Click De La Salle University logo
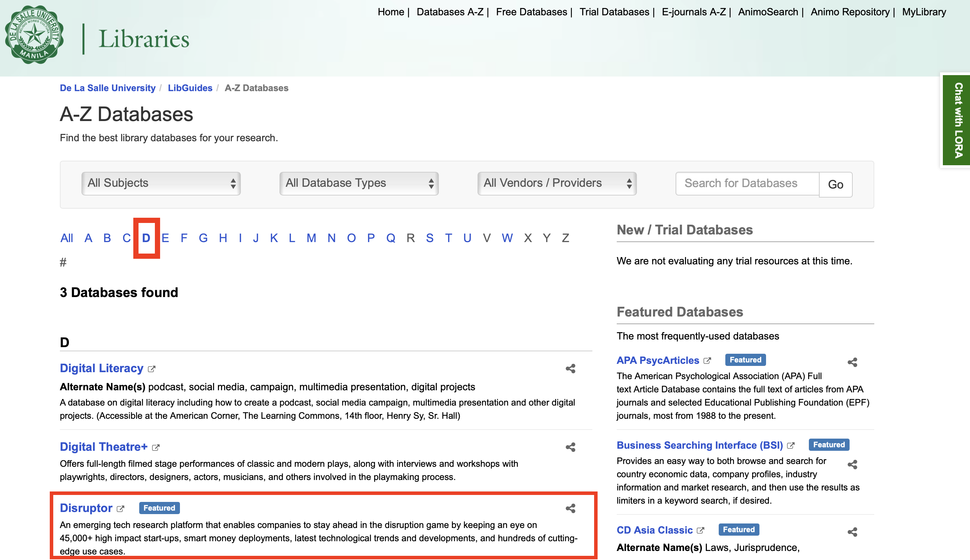Screen dimensions: 970x560 coord(34,35)
